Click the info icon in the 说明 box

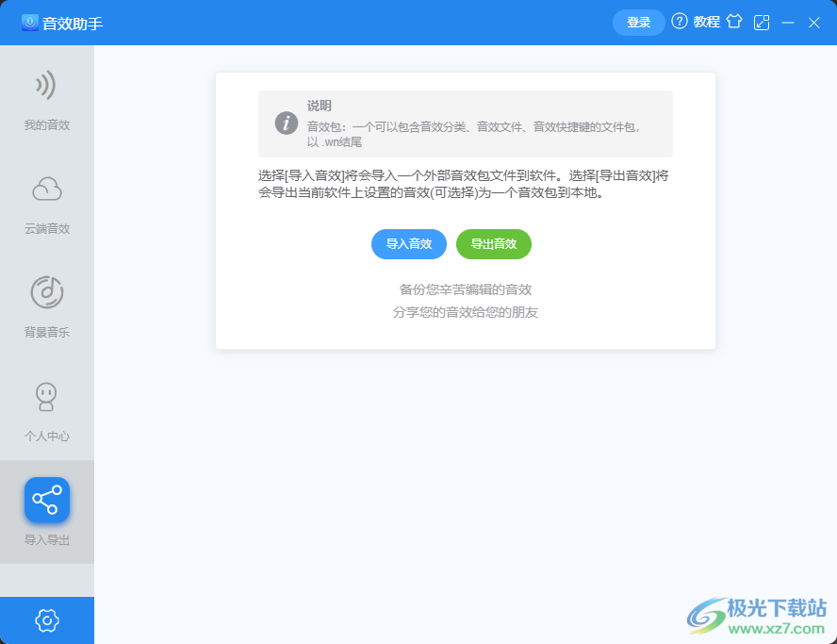(x=286, y=123)
